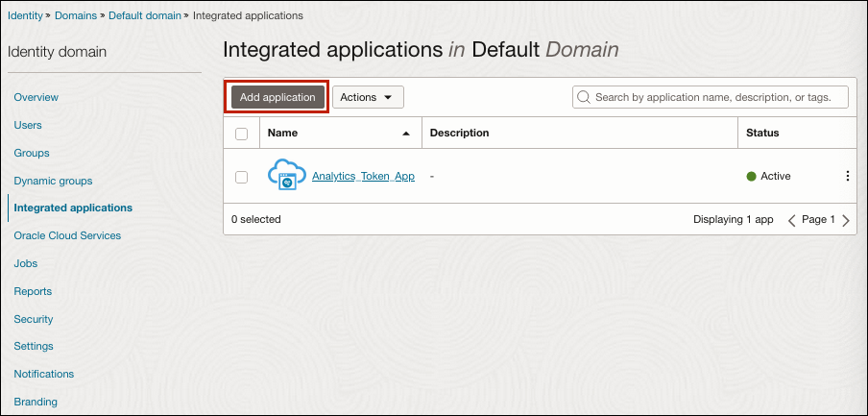868x416 pixels.
Task: Open the three-dot menu for Analytics_Token_App
Action: 847,176
